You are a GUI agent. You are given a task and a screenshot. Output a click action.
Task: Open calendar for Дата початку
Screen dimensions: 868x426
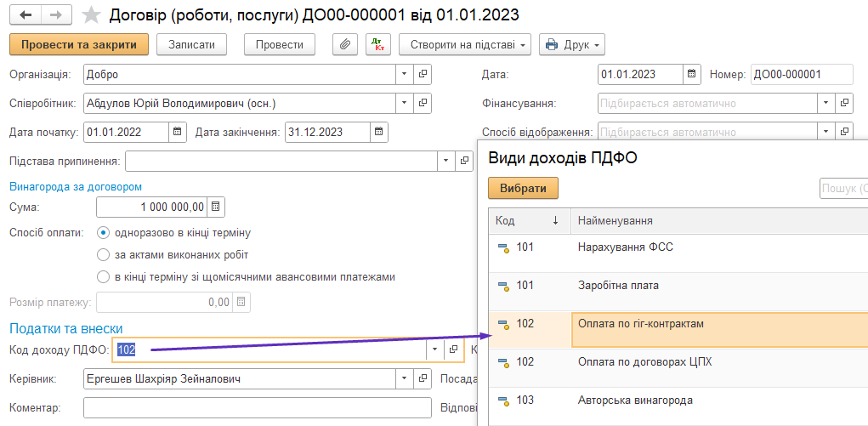pos(177,132)
